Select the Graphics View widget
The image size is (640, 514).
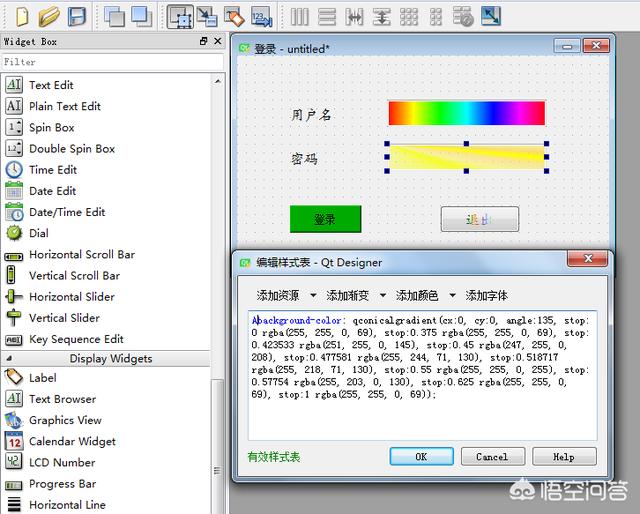point(65,420)
